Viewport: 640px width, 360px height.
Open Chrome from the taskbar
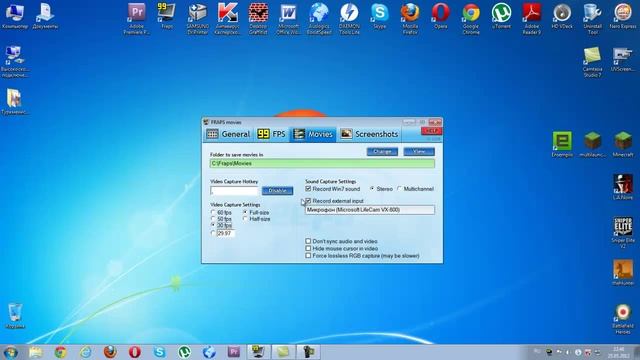click(x=60, y=352)
